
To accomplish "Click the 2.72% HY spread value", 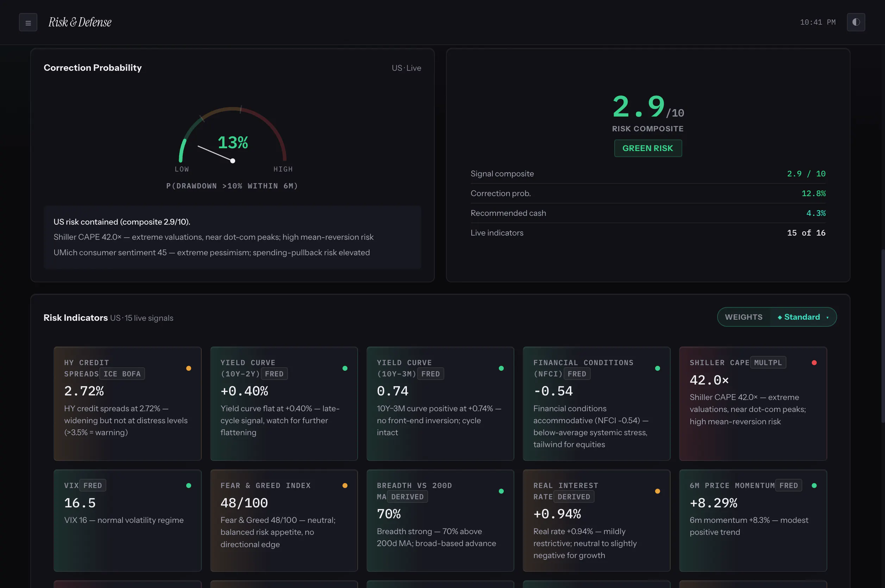I will tap(84, 391).
